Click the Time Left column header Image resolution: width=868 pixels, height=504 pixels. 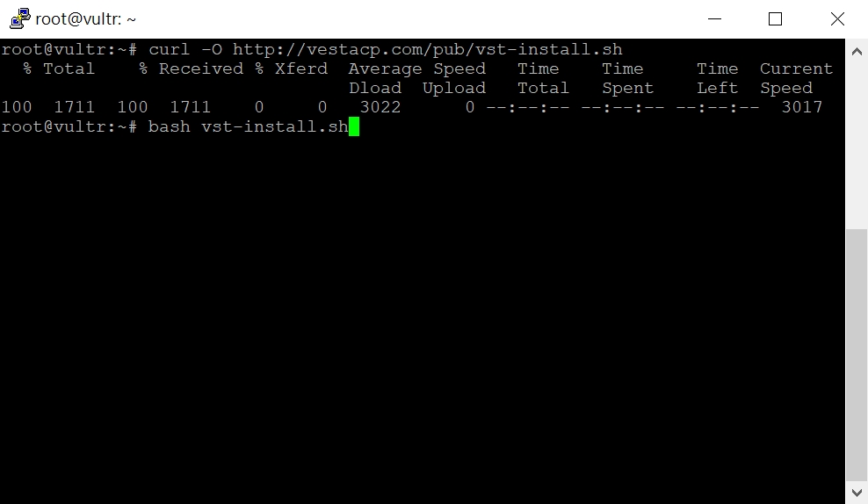(718, 78)
